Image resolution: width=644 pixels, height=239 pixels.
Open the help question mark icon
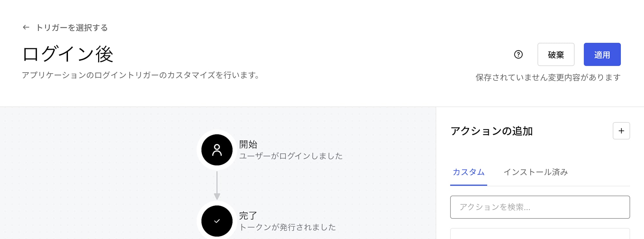tap(518, 55)
